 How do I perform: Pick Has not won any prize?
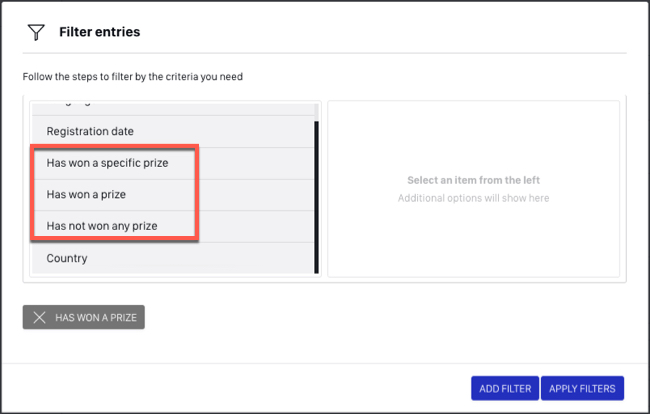173,226
